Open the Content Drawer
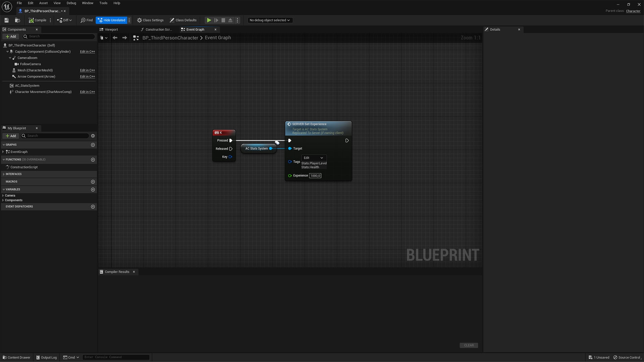This screenshot has width=644, height=362. click(16, 357)
